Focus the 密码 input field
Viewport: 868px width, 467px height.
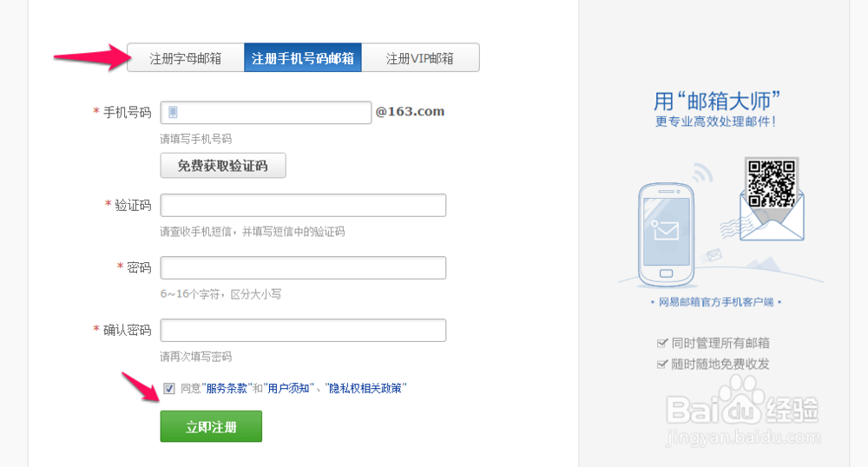(x=303, y=268)
